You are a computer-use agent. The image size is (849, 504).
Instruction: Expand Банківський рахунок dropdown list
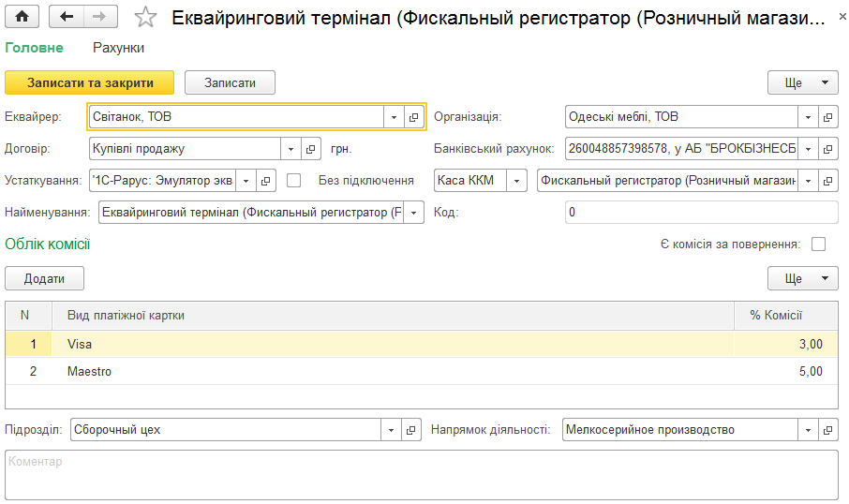click(x=808, y=149)
